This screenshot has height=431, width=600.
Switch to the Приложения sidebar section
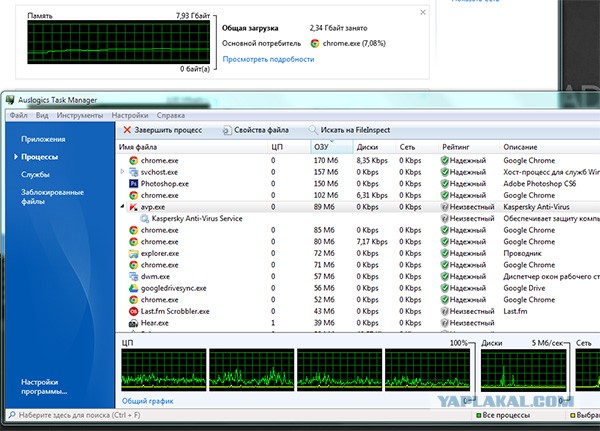[x=43, y=139]
